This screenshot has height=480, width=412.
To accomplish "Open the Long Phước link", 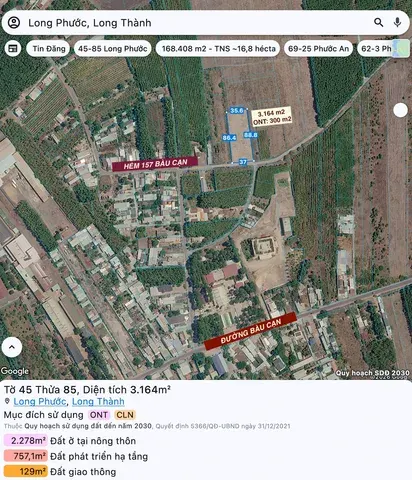I will click(x=40, y=402).
